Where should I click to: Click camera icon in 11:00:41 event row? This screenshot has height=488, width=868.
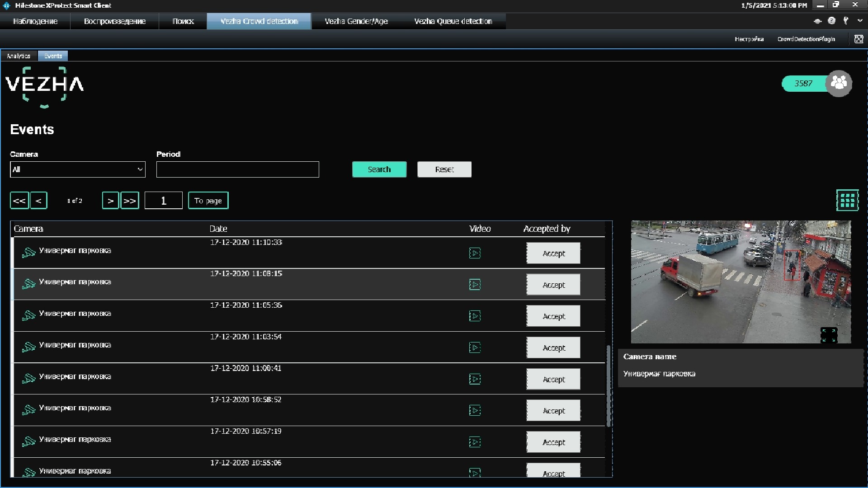(28, 378)
